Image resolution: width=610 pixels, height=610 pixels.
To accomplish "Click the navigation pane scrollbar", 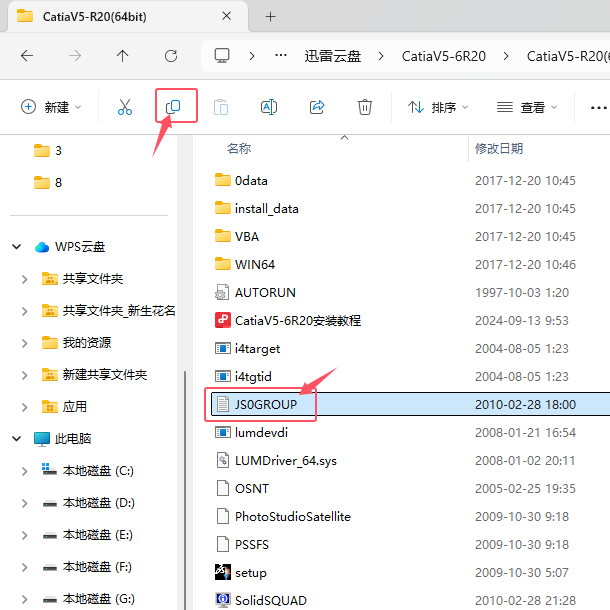I will [x=185, y=490].
